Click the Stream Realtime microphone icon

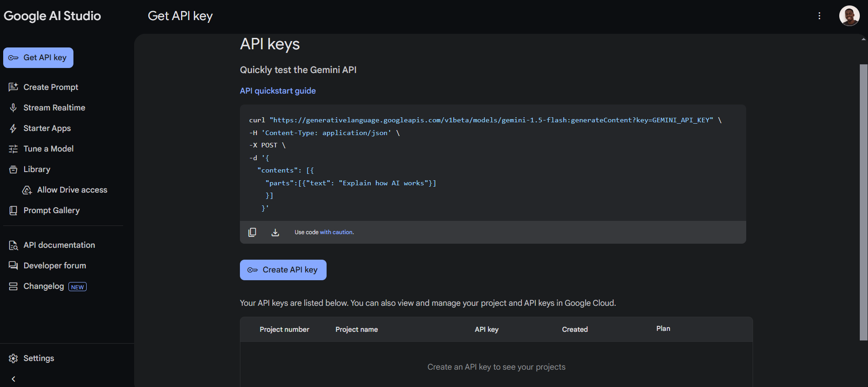pyautogui.click(x=13, y=108)
